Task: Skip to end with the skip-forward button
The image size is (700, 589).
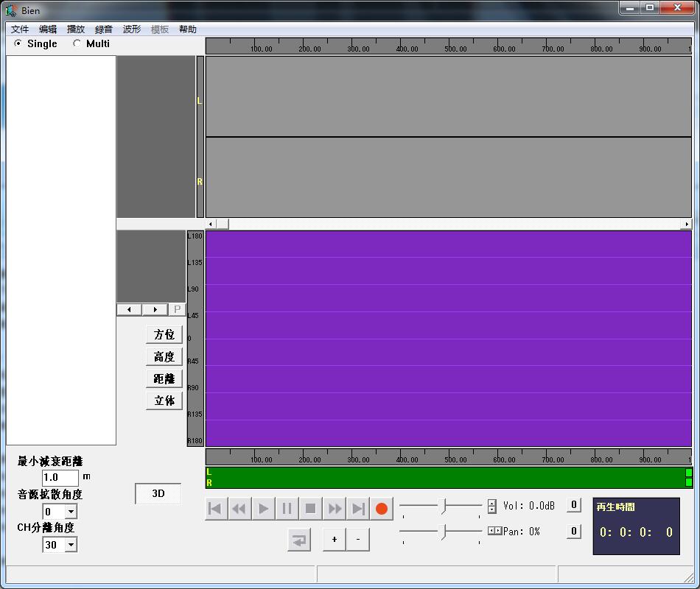Action: click(x=357, y=508)
